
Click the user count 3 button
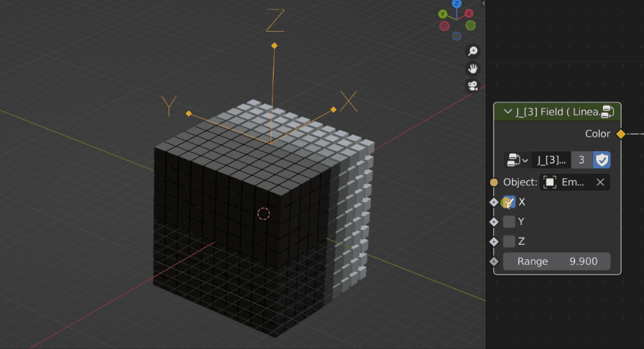pos(581,160)
